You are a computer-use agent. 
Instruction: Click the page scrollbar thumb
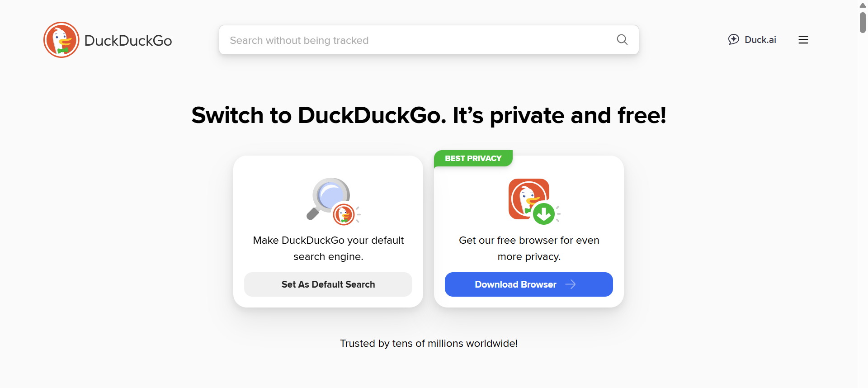pyautogui.click(x=863, y=23)
